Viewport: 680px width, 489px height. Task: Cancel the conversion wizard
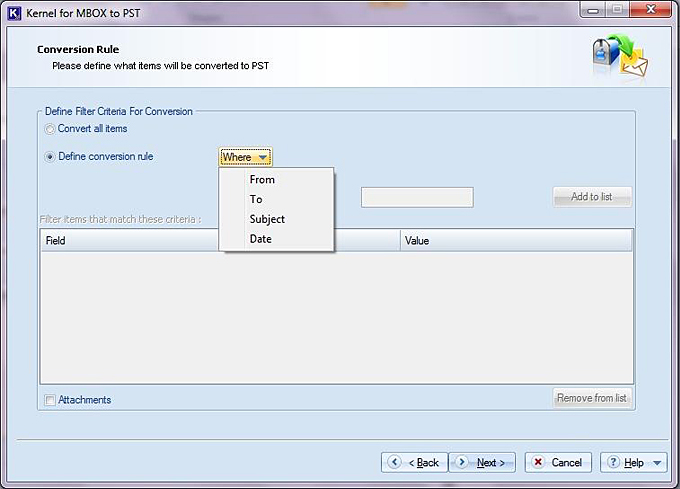tap(558, 463)
